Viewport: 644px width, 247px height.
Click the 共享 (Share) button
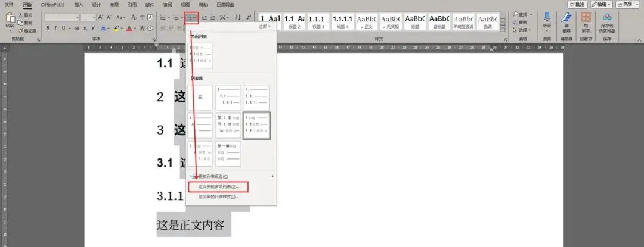(x=628, y=4)
